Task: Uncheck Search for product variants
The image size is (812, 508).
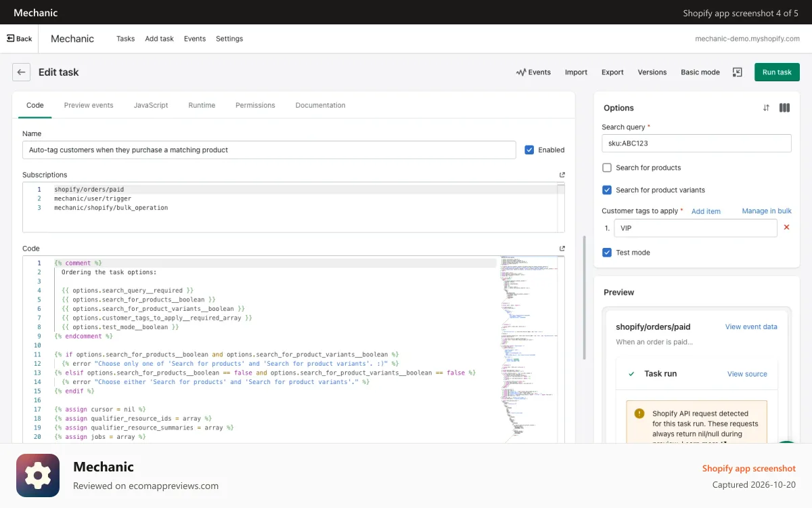Action: tap(607, 190)
